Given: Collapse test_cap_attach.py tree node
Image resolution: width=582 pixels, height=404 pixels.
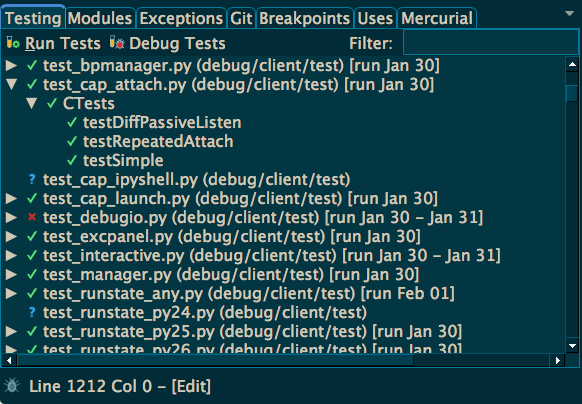Looking at the screenshot, I should tap(12, 84).
